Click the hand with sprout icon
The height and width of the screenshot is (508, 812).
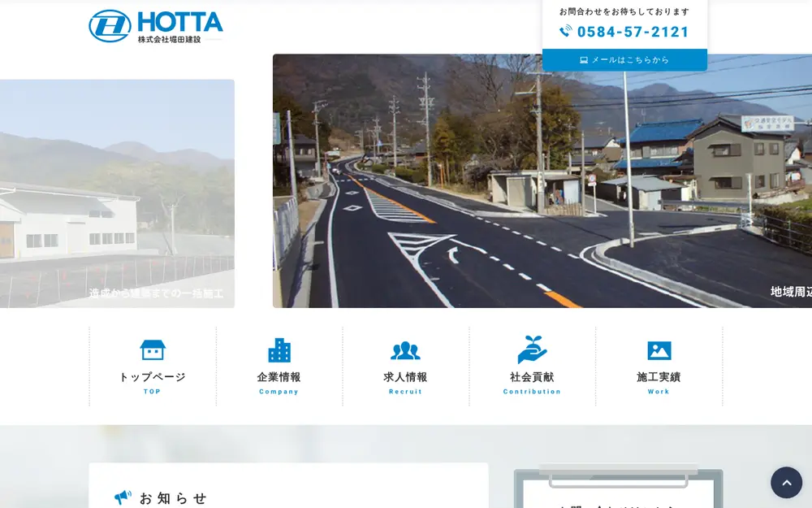pyautogui.click(x=533, y=350)
